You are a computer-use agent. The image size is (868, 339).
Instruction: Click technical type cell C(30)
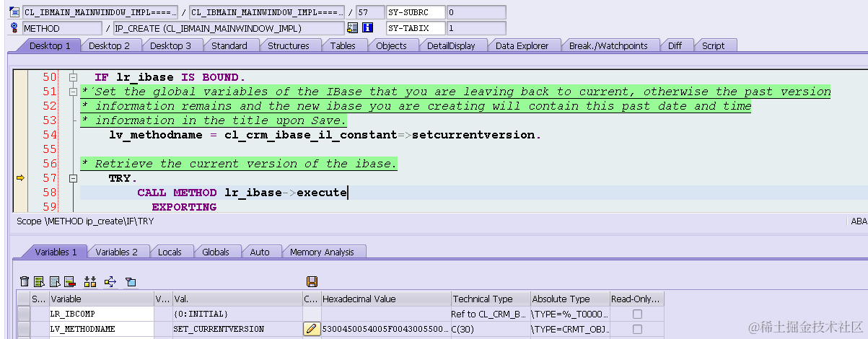coord(490,329)
